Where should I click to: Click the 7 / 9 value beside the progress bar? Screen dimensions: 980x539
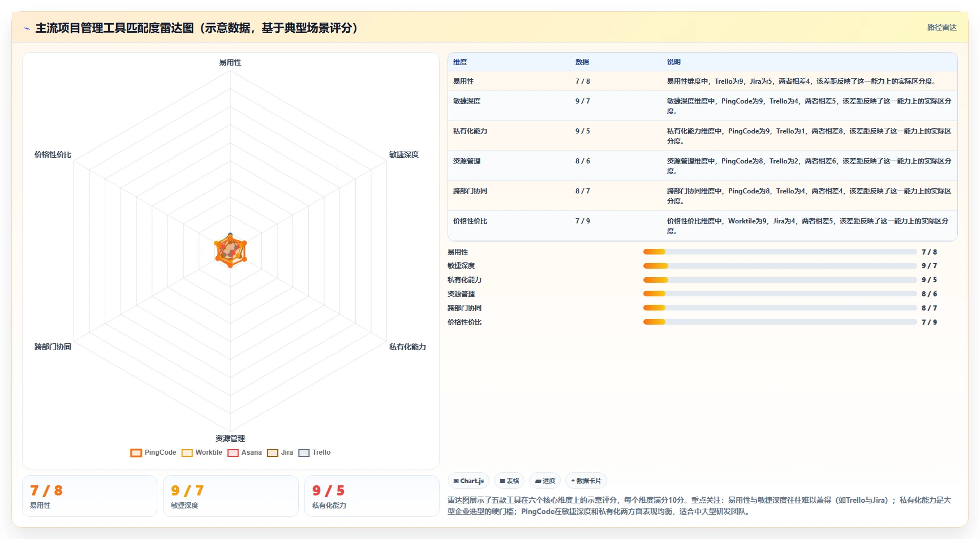929,322
